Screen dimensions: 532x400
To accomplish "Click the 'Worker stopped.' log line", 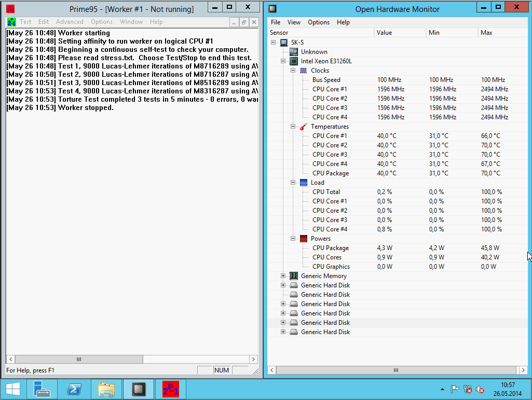I will tap(60, 108).
